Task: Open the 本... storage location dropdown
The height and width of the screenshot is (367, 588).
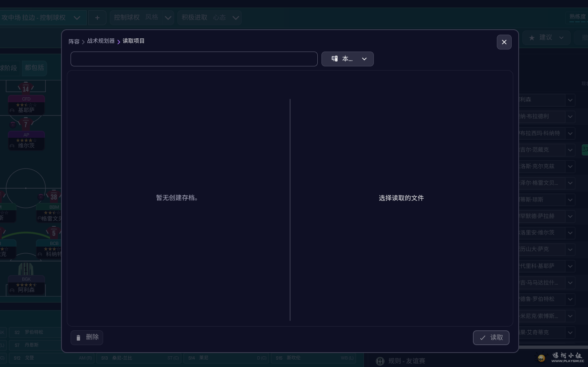Action: pyautogui.click(x=347, y=59)
